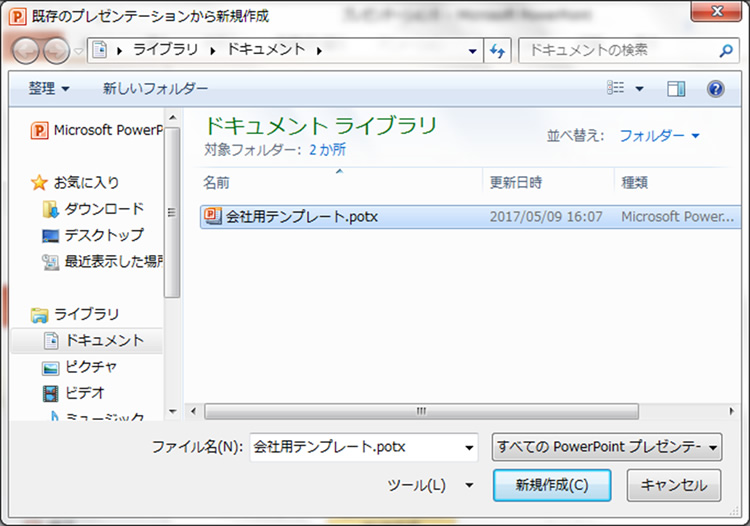Viewport: 750px width, 526px height.
Task: Click the キャンセル button
Action: (x=673, y=485)
